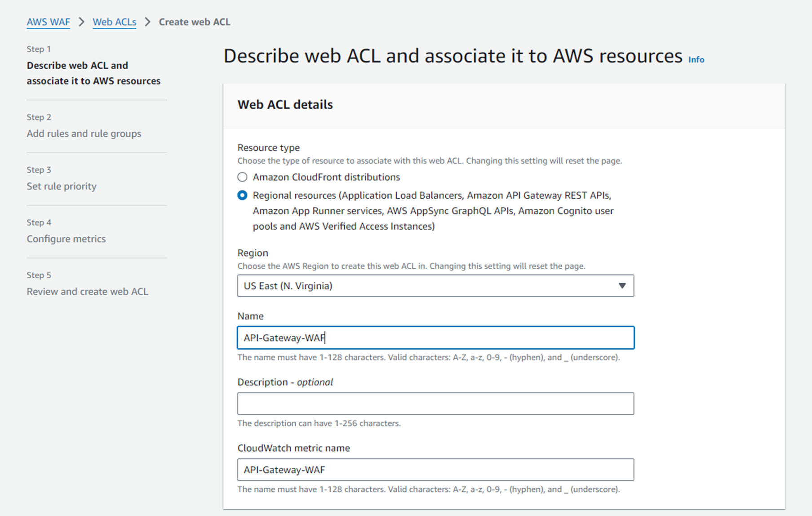Screen dimensions: 812x516
Task: Jump to Step 3 Set rule priority
Action: pyautogui.click(x=62, y=186)
